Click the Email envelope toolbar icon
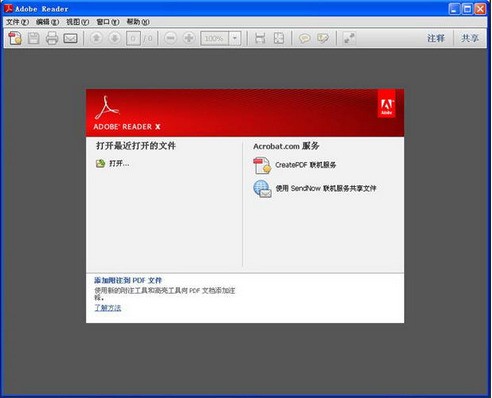Viewport: 492px width, 398px height. 70,38
